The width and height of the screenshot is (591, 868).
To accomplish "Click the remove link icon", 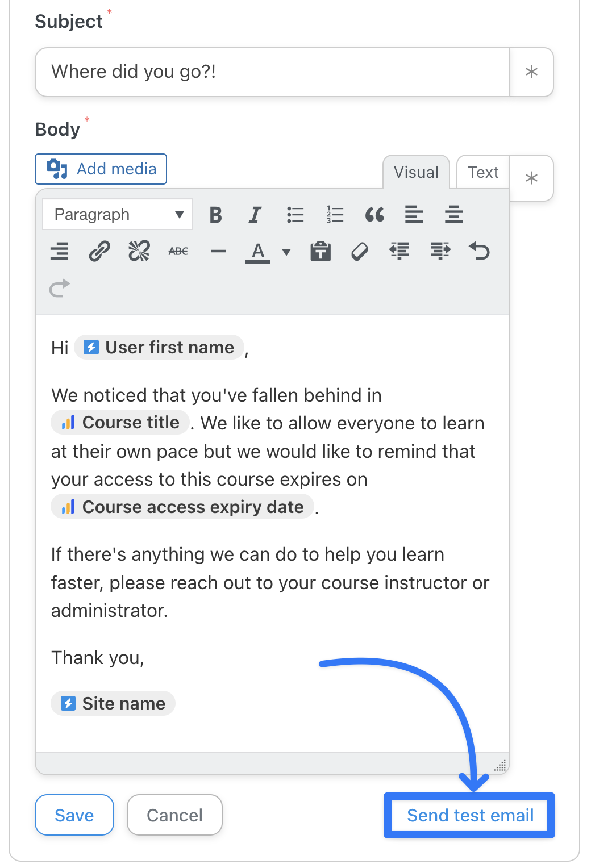I will click(x=139, y=251).
